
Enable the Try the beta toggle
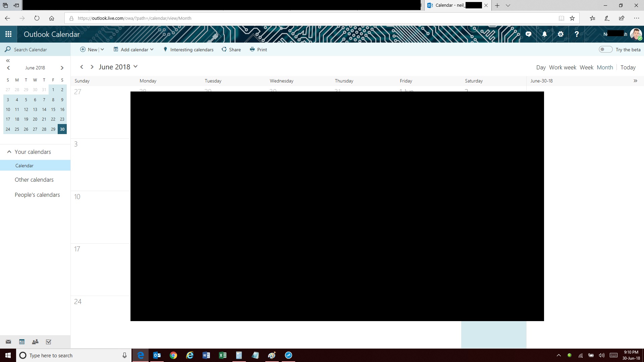pos(605,50)
